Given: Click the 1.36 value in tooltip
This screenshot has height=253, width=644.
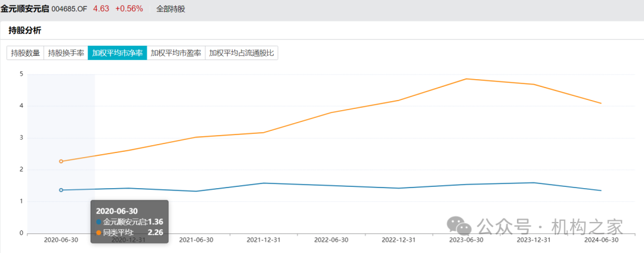Looking at the screenshot, I should (156, 222).
